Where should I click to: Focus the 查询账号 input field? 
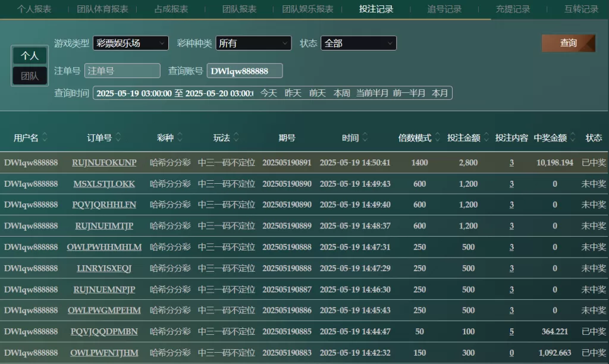[x=244, y=71]
